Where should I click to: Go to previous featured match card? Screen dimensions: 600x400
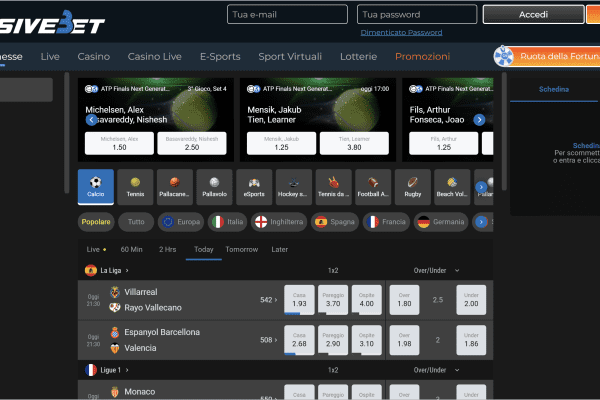[x=91, y=120]
